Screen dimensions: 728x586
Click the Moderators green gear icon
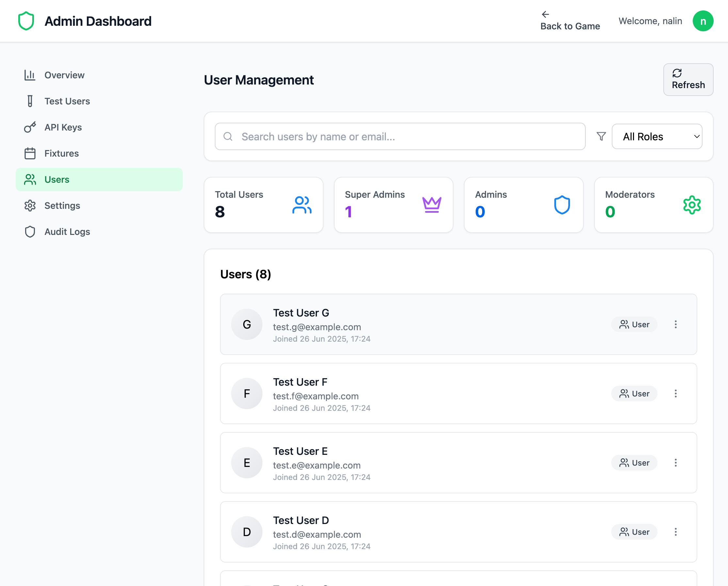pyautogui.click(x=692, y=205)
